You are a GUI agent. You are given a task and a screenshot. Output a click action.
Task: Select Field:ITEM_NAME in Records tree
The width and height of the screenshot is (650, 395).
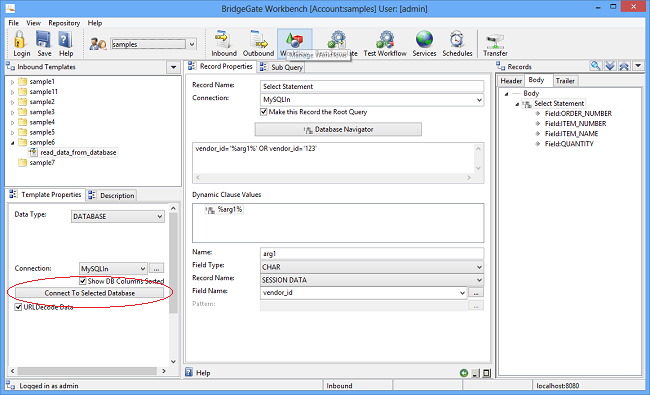click(571, 134)
